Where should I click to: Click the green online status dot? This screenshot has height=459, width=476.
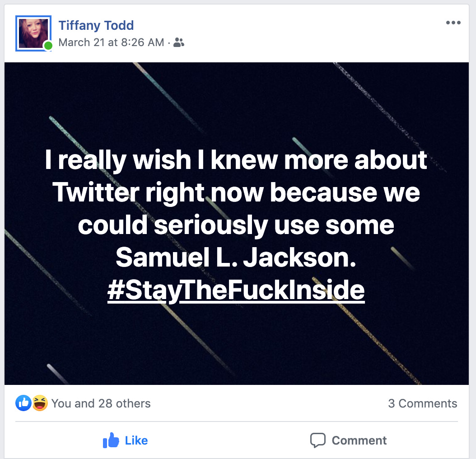tap(48, 46)
